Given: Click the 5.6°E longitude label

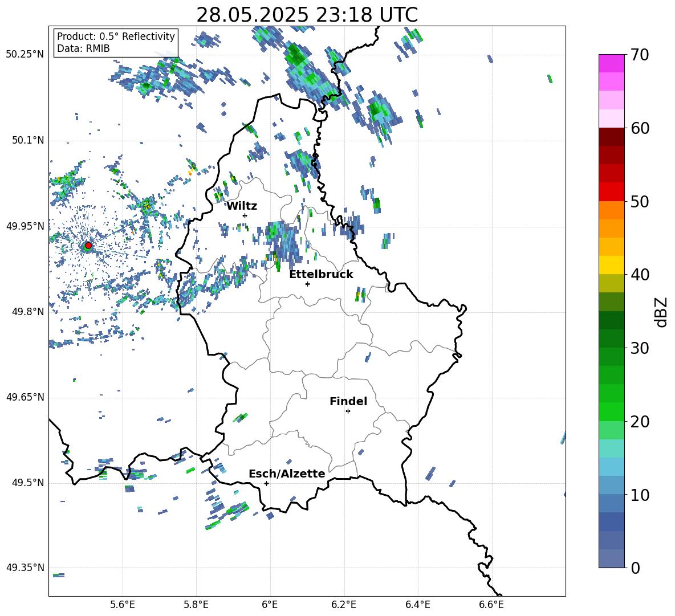Looking at the screenshot, I should tap(123, 605).
